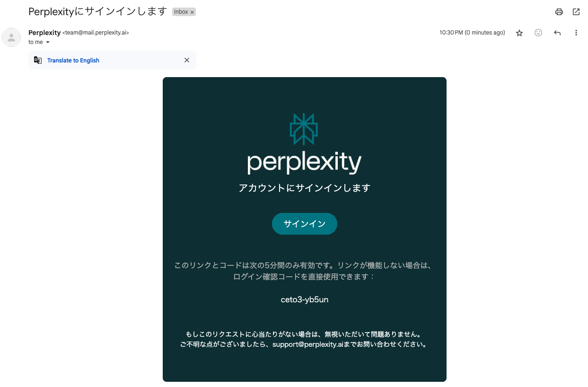
Task: Click the sender name Perplexity
Action: (44, 33)
